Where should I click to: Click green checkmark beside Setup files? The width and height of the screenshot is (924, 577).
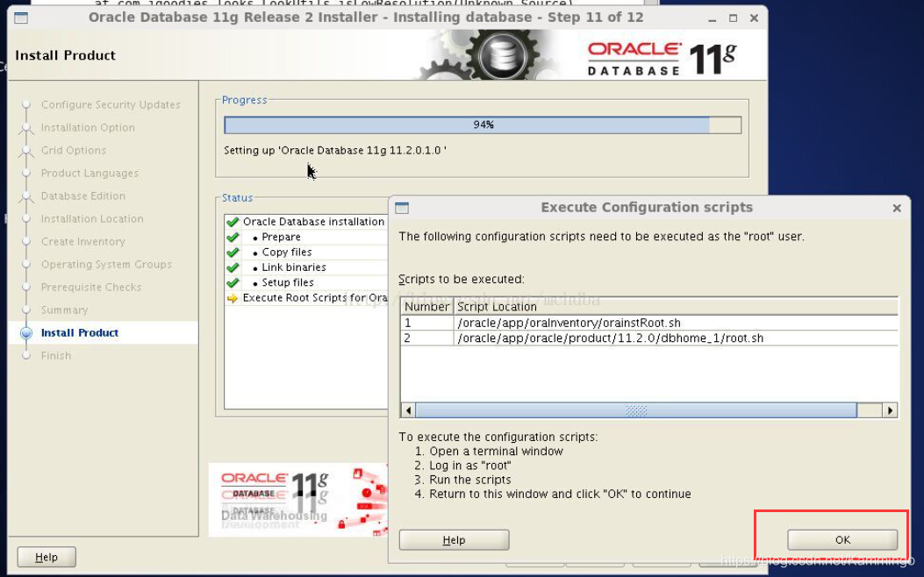pos(233,283)
